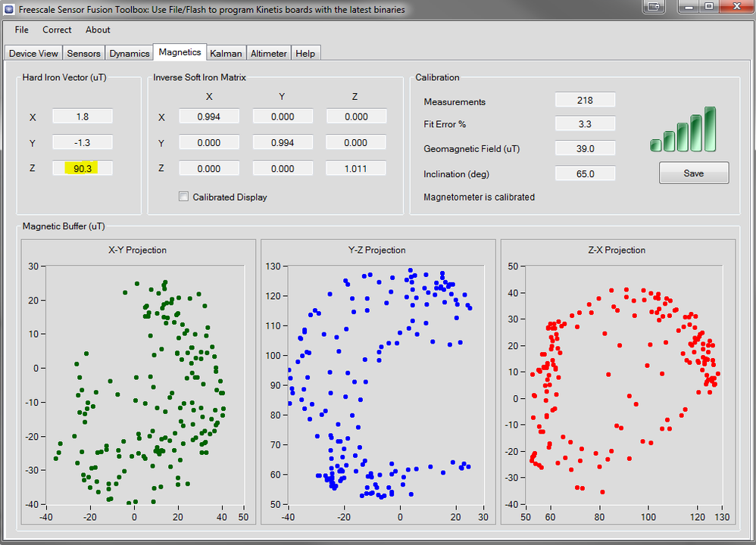Open the About menu
The width and height of the screenshot is (756, 545).
(98, 30)
